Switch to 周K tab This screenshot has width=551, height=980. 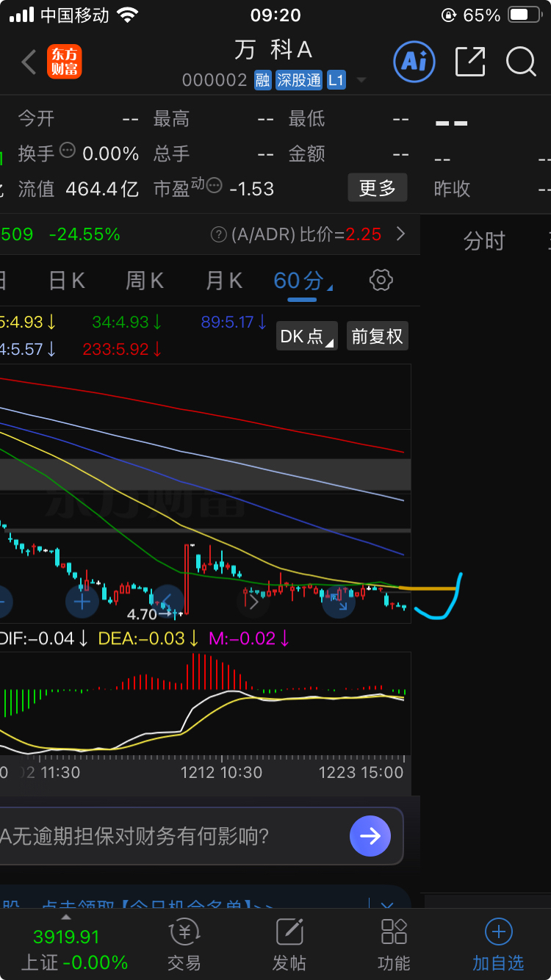pyautogui.click(x=145, y=281)
